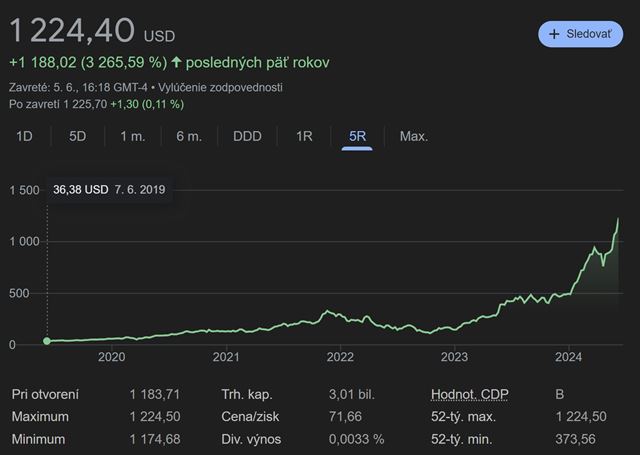Click the Sledovať follow button
Image resolution: width=640 pixels, height=455 pixels.
[x=580, y=34]
